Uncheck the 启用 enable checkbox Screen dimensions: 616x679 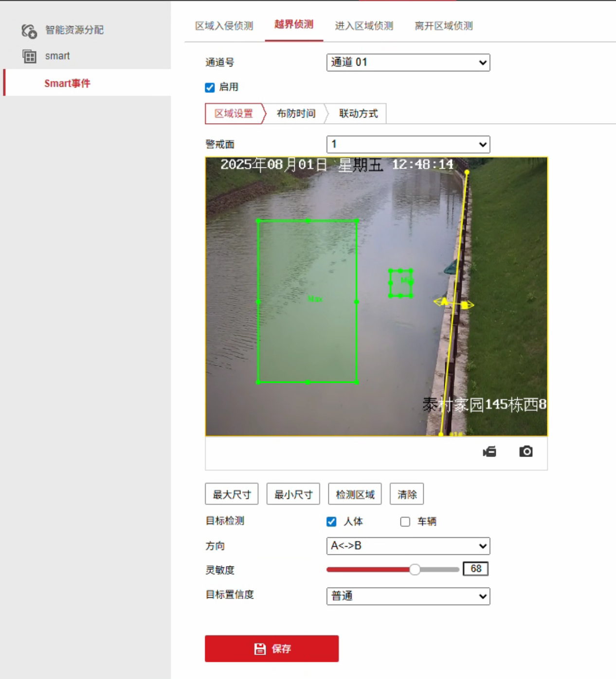coord(210,88)
